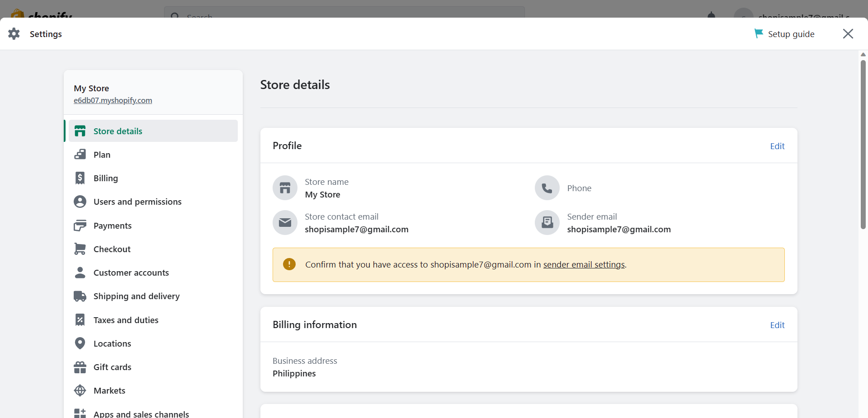Click the Billing dollar receipt icon
Image resolution: width=868 pixels, height=418 pixels.
pos(80,178)
